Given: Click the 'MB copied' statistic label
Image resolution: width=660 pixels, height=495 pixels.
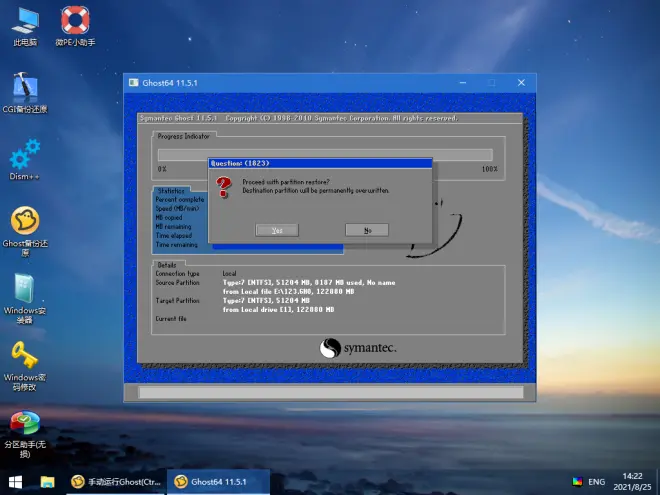Looking at the screenshot, I should [169, 218].
